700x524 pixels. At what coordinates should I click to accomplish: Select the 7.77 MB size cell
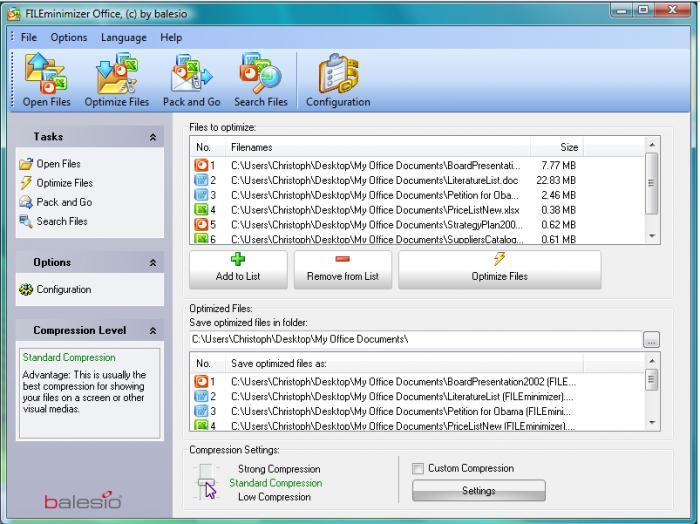pos(558,166)
